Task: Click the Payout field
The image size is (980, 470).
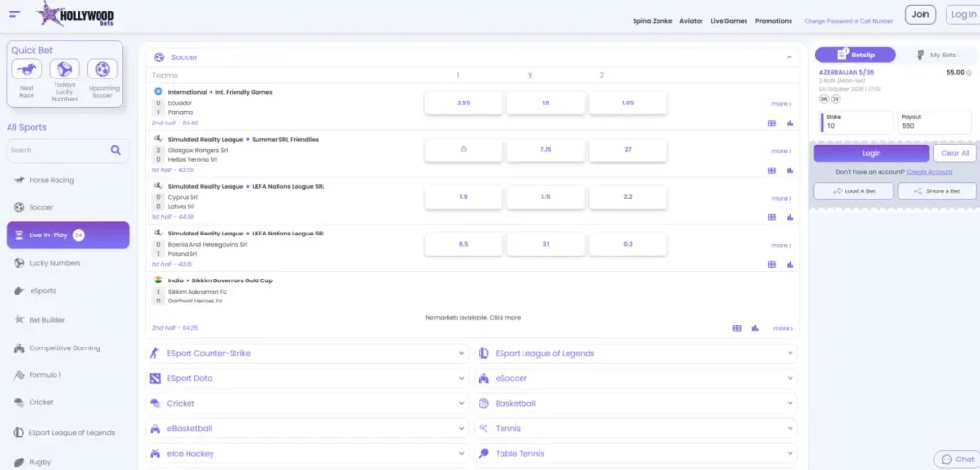Action: point(934,123)
